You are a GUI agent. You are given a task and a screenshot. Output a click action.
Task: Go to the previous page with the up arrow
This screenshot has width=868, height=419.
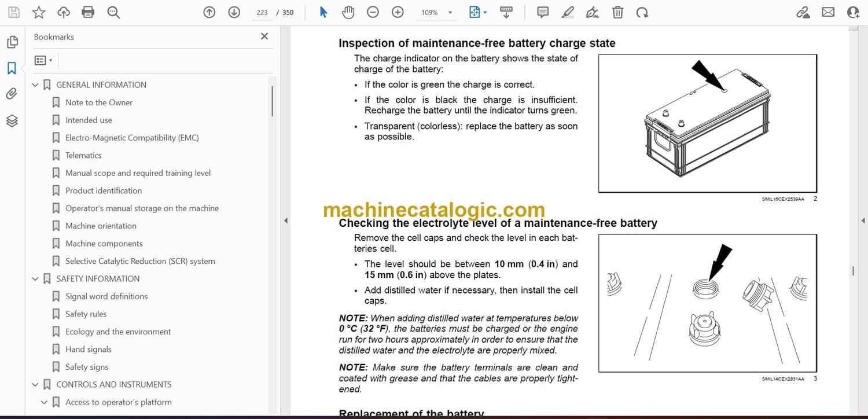pyautogui.click(x=209, y=12)
